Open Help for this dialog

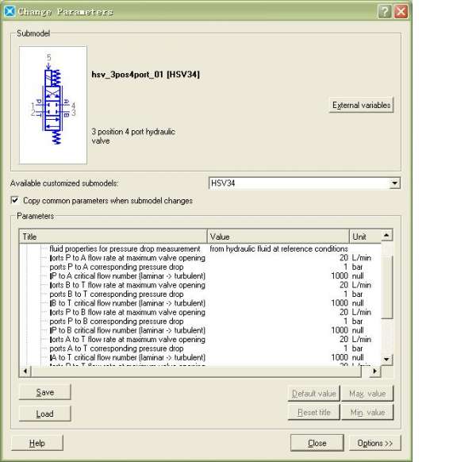click(37, 443)
